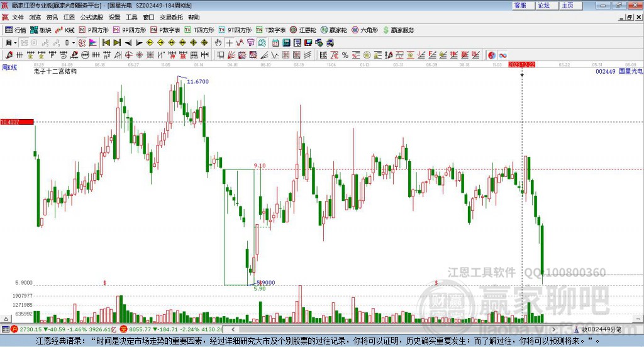Open the 赢家轮 wheel tool
The height and width of the screenshot is (347, 644).
point(333,30)
